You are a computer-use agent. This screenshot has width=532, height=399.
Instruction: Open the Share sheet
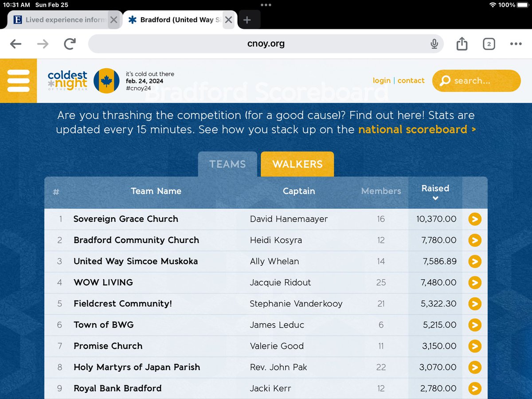[x=462, y=44]
